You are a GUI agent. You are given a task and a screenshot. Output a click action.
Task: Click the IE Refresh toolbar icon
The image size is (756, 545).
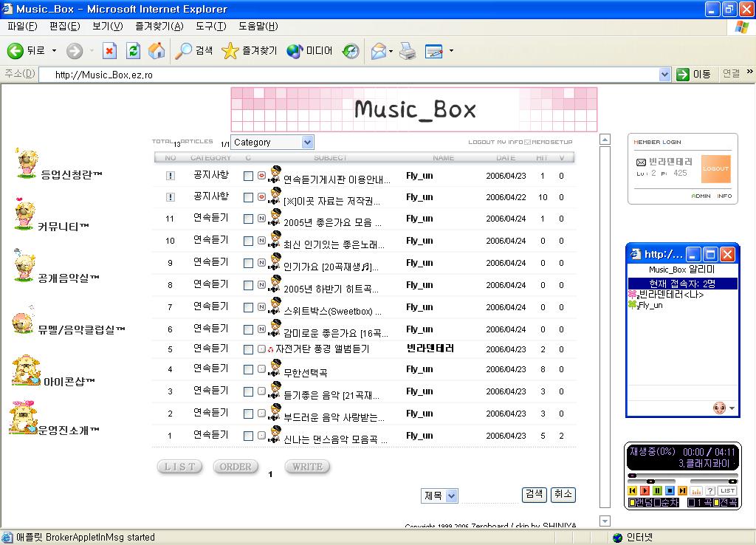(x=133, y=51)
